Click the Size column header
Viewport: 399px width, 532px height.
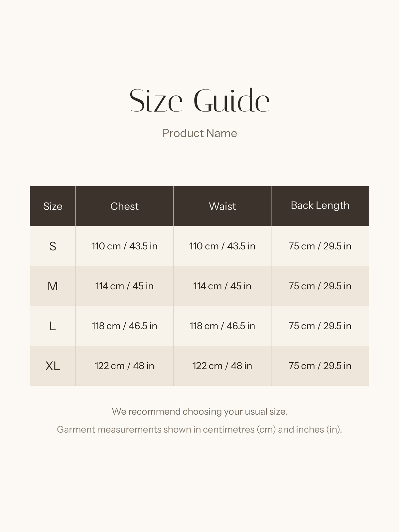click(53, 206)
